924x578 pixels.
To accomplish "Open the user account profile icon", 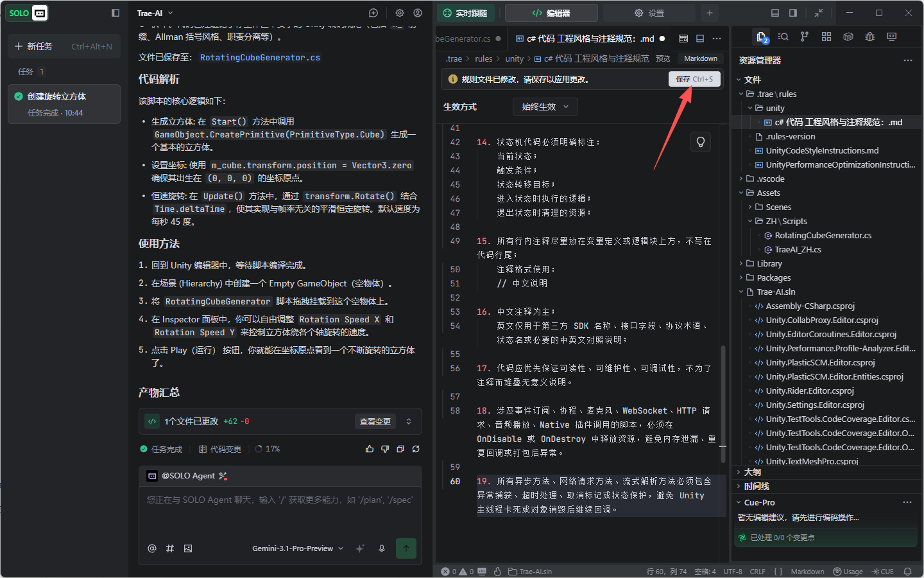I will (418, 13).
